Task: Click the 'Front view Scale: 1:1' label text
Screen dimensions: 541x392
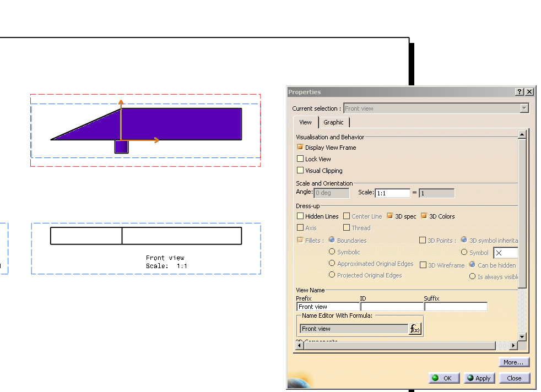Action: 166,262
